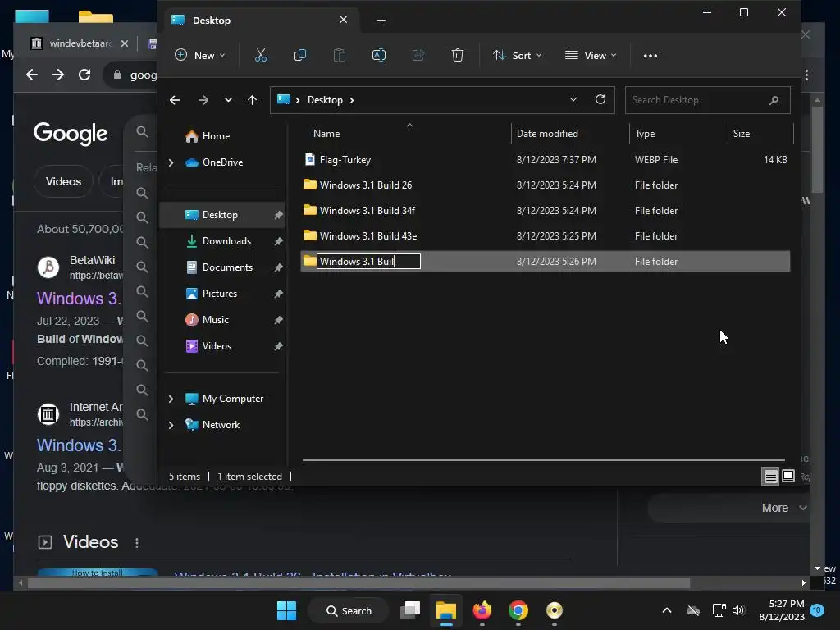The width and height of the screenshot is (840, 630).
Task: Reload the Chrome page
Action: [84, 75]
